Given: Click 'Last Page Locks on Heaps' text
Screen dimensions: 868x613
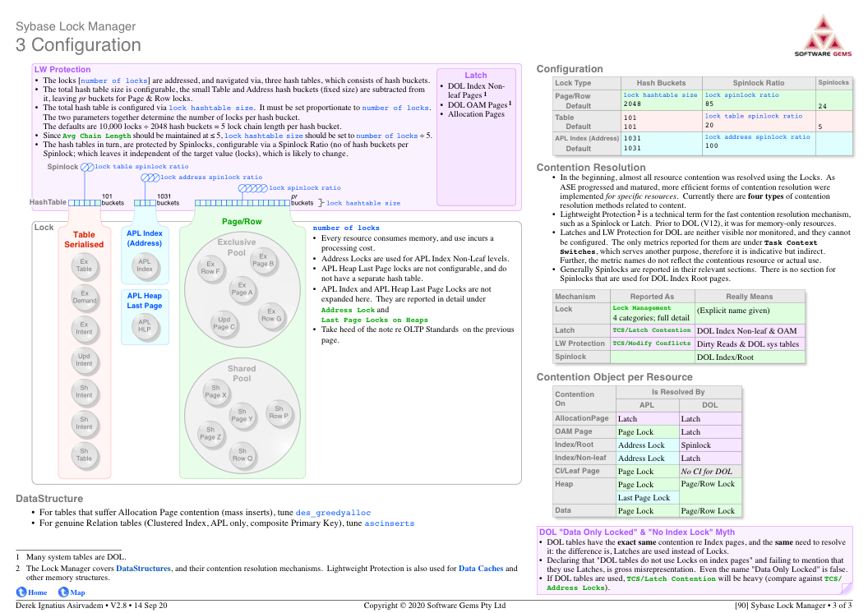Looking at the screenshot, I should 375,320.
